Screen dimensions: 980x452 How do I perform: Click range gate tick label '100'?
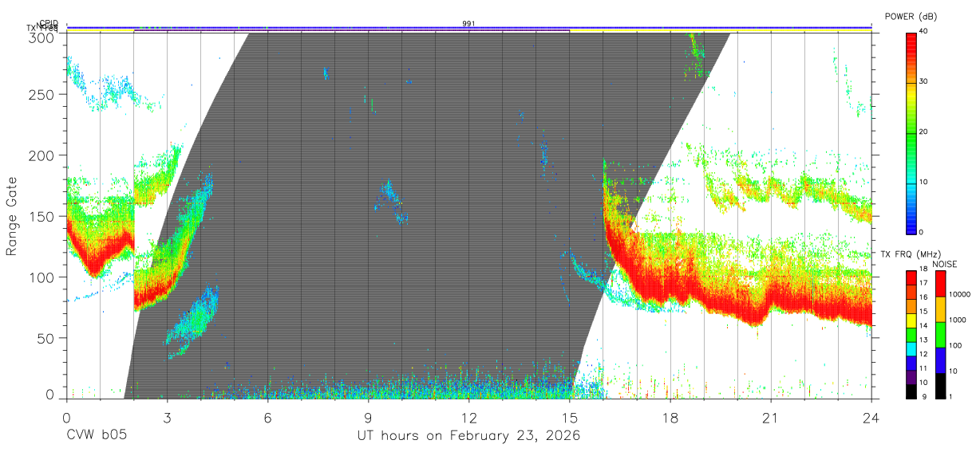[41, 277]
